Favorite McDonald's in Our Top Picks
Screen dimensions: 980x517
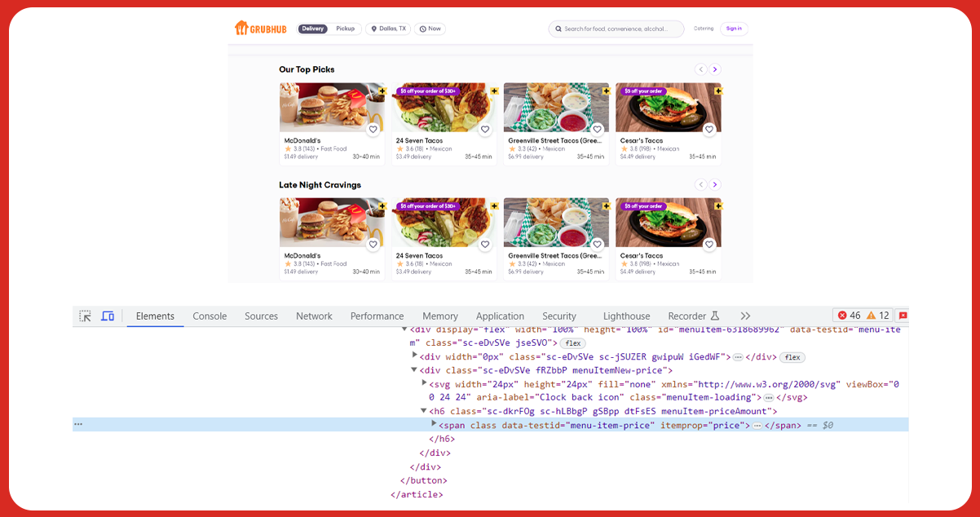coord(373,129)
